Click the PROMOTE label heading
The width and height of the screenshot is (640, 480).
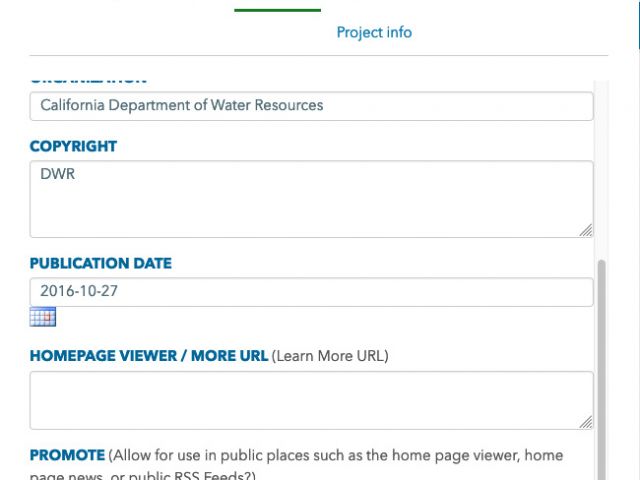point(67,455)
